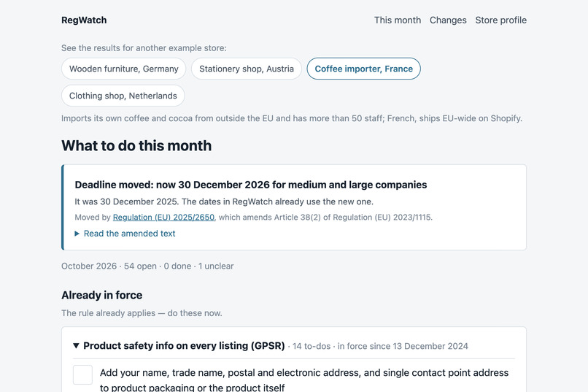Open Store profile in the navigation

click(x=501, y=20)
